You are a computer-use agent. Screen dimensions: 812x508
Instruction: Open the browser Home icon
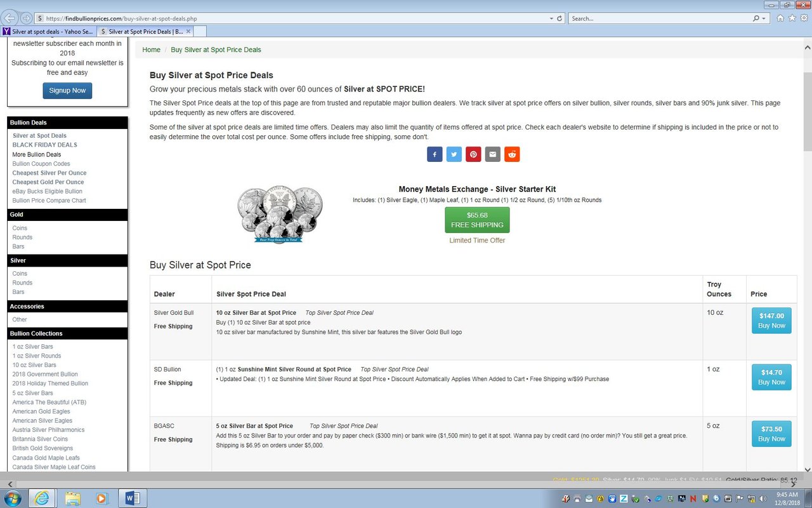pos(780,18)
